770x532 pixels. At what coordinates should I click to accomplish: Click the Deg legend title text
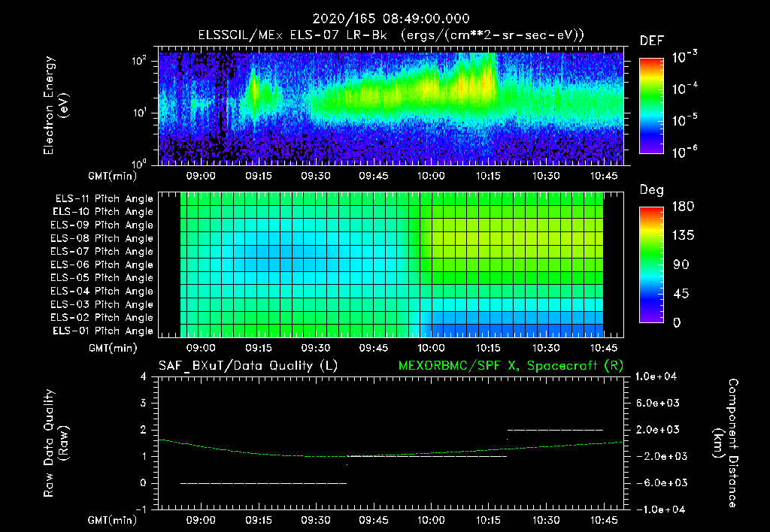(651, 190)
